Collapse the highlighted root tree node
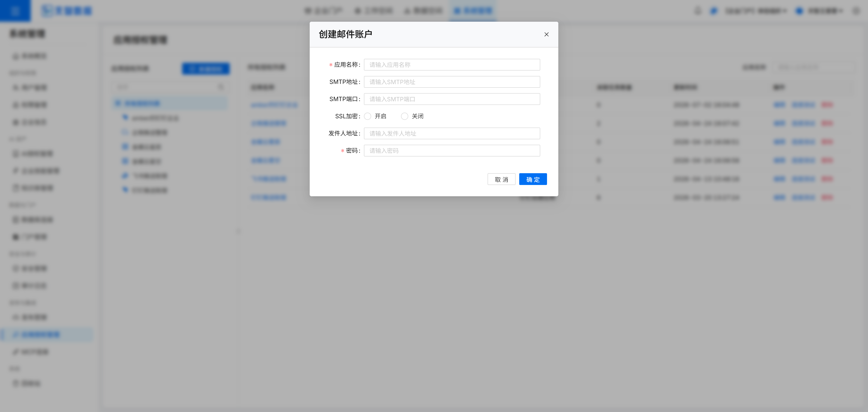 118,103
